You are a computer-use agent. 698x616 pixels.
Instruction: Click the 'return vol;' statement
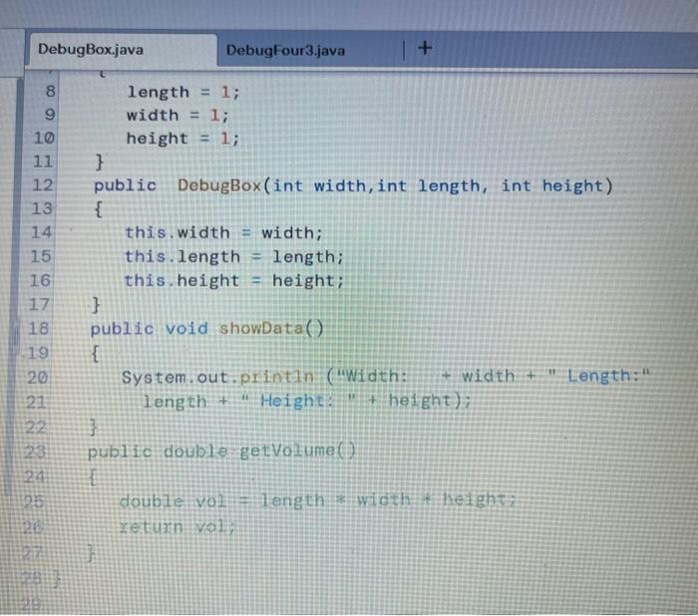tap(177, 527)
